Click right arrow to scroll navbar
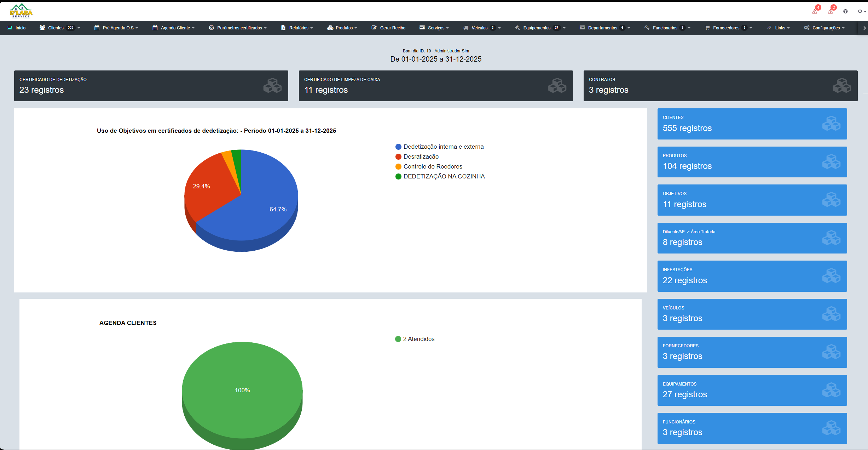The width and height of the screenshot is (868, 450). coord(864,28)
